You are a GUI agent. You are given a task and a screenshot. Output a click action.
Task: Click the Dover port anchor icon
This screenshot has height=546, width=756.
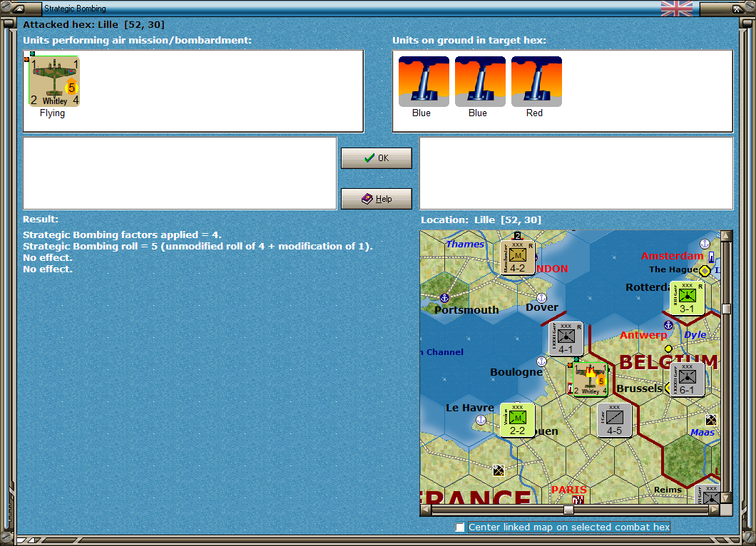pos(541,298)
